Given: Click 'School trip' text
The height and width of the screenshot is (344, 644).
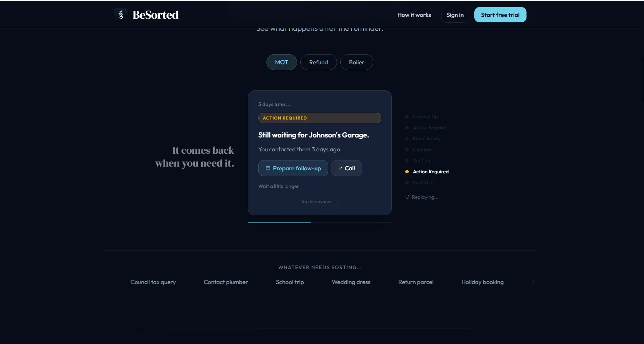Looking at the screenshot, I should (290, 282).
